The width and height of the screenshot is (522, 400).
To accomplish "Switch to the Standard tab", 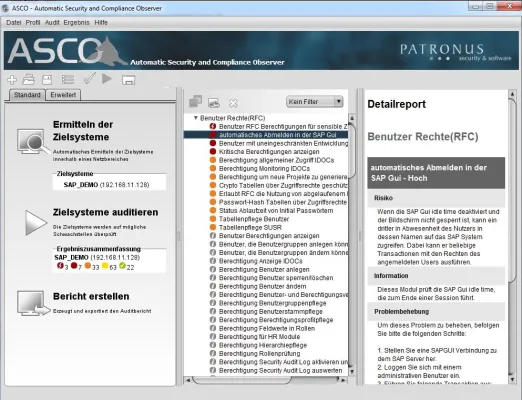I will point(27,95).
